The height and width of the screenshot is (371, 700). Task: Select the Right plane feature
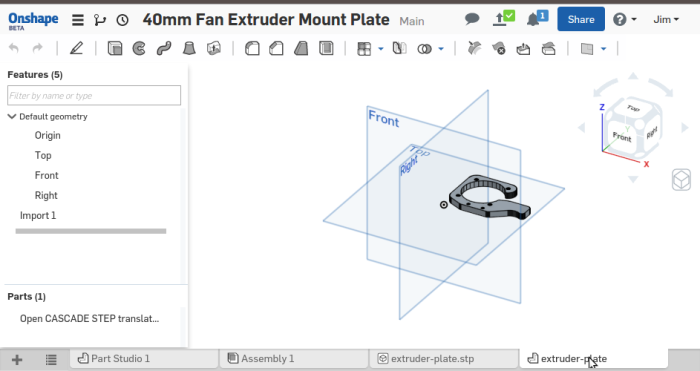46,196
